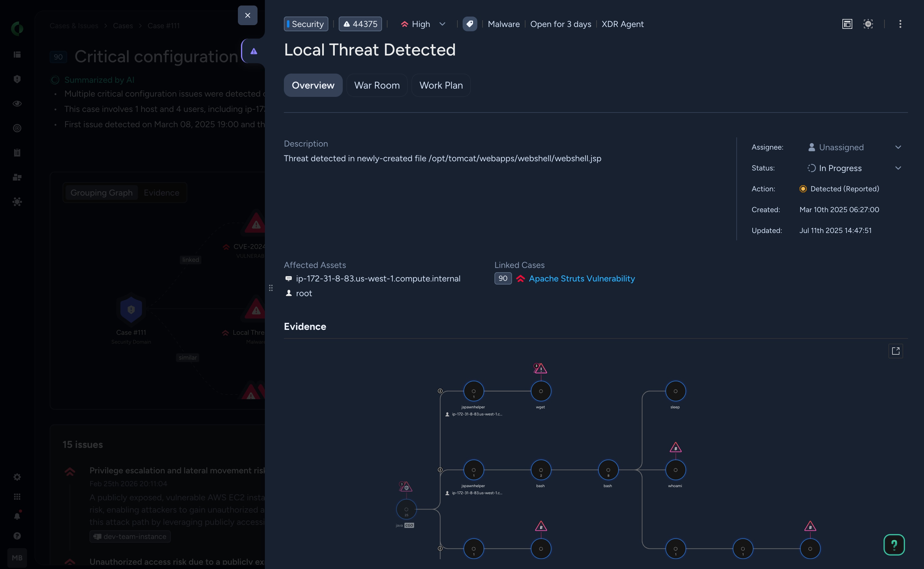
Task: Switch to the War Room tab
Action: (x=376, y=86)
